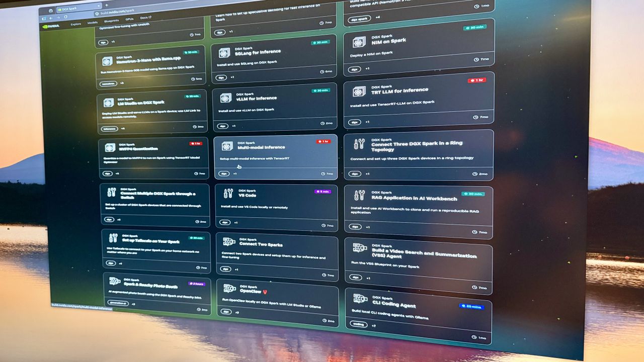Click the vLLM for Inference chip icon
The height and width of the screenshot is (362, 644).
click(x=226, y=98)
